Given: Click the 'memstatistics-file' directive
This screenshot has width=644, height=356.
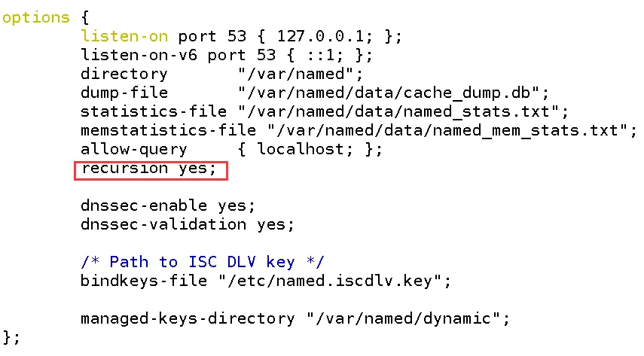Looking at the screenshot, I should point(169,130).
